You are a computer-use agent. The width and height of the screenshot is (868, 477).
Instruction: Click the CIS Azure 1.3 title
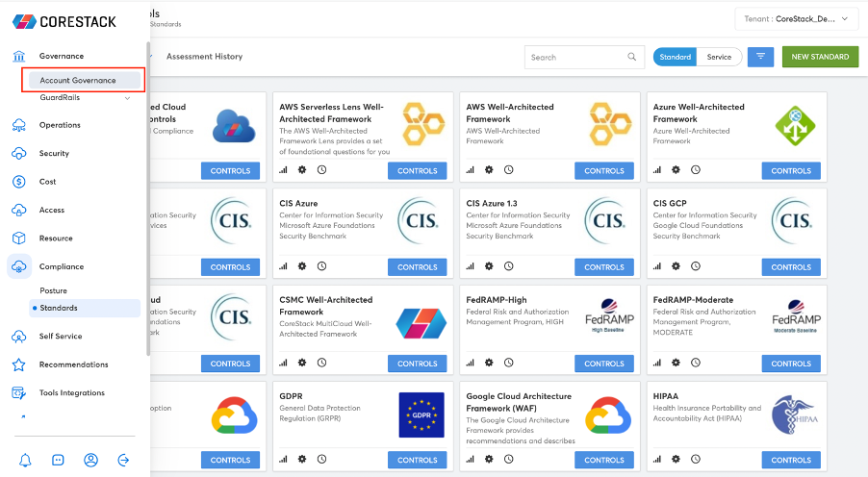(492, 203)
